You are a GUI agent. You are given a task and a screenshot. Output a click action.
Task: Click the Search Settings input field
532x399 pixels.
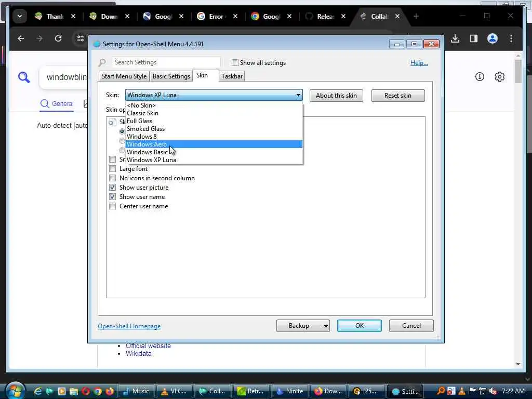166,62
